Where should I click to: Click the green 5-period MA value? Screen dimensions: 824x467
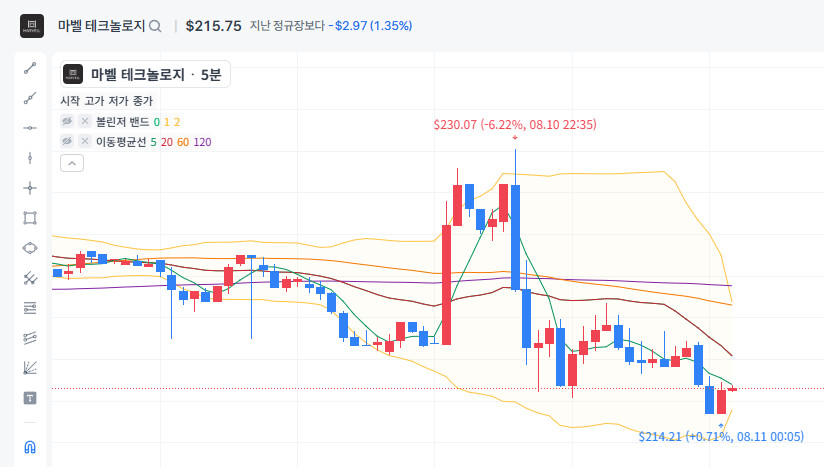[x=153, y=142]
